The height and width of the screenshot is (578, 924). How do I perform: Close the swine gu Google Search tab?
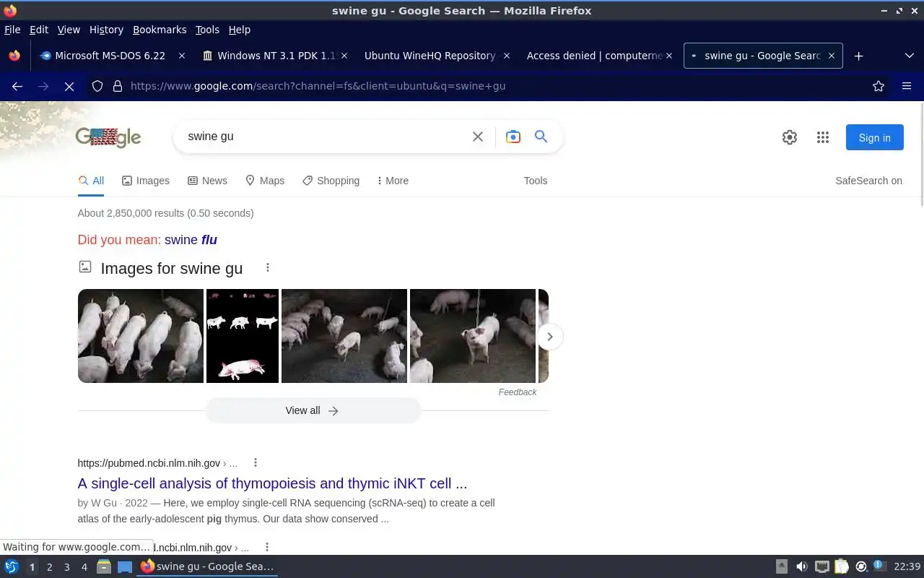[x=832, y=56]
